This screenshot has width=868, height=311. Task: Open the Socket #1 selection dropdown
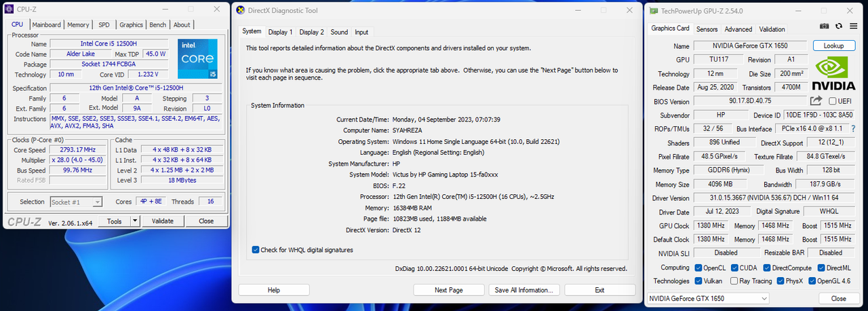tap(76, 202)
